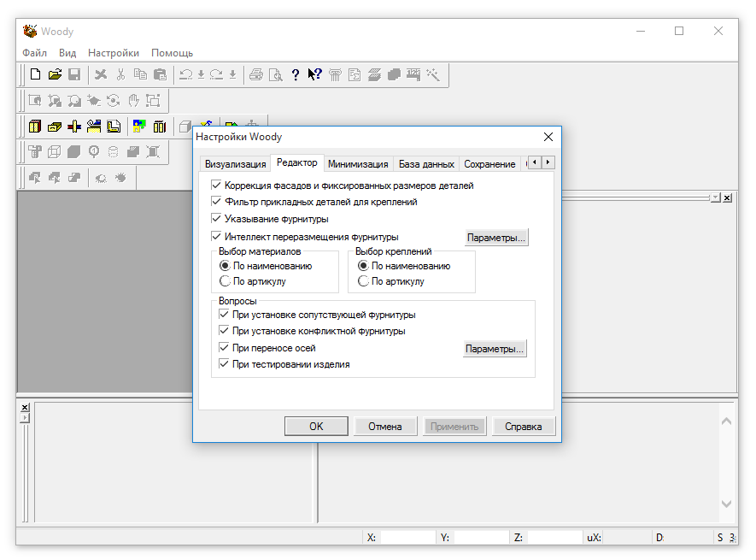Open the Вид menu
756x560 pixels.
pyautogui.click(x=67, y=53)
